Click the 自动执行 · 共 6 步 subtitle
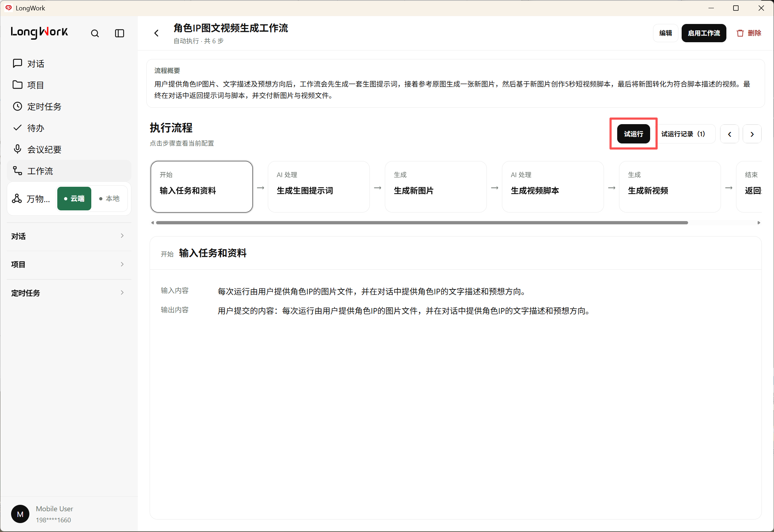 [199, 41]
